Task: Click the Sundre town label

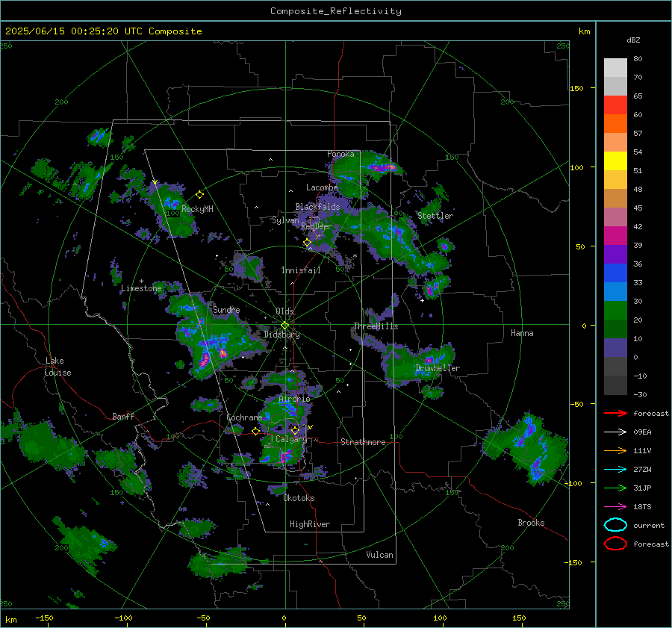Action: click(x=226, y=310)
